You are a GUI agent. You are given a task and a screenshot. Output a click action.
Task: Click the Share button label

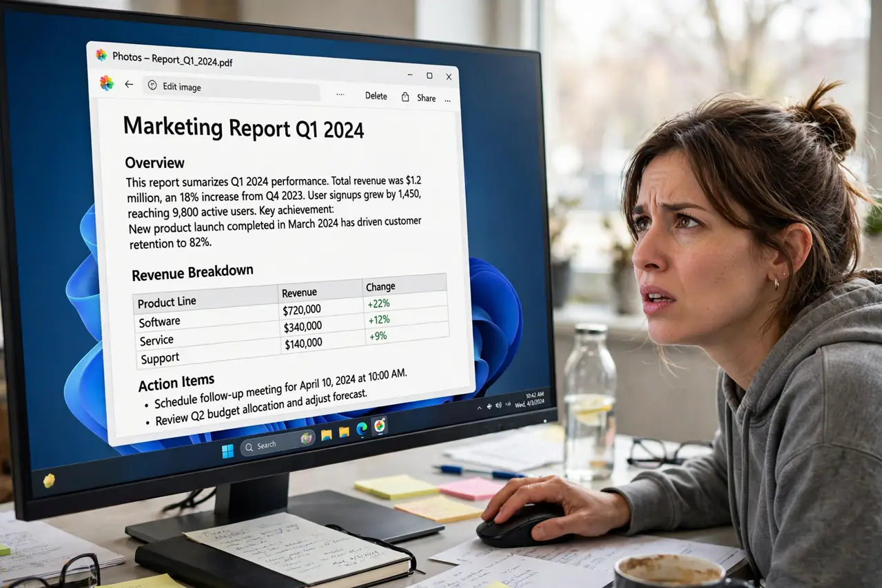[427, 98]
